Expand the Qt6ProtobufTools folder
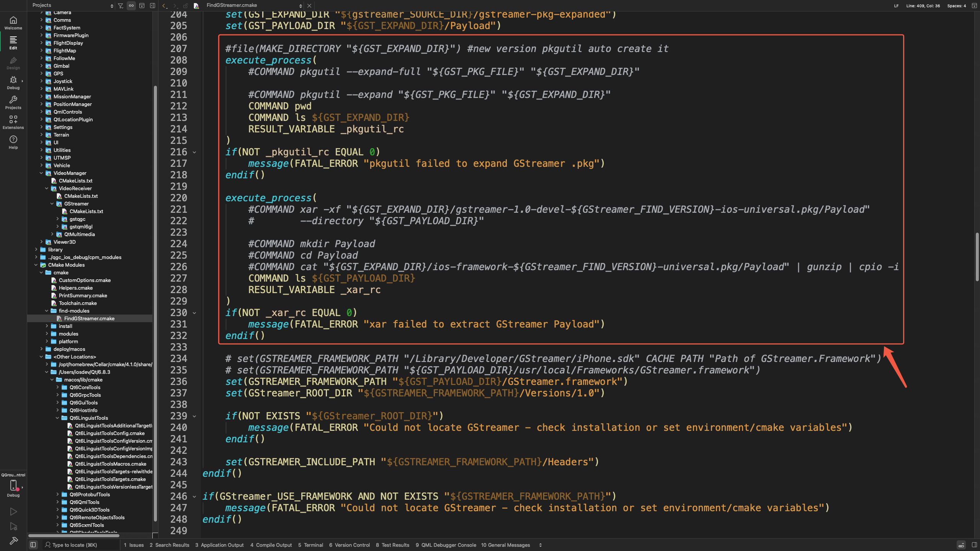The height and width of the screenshot is (551, 980). tap(57, 494)
